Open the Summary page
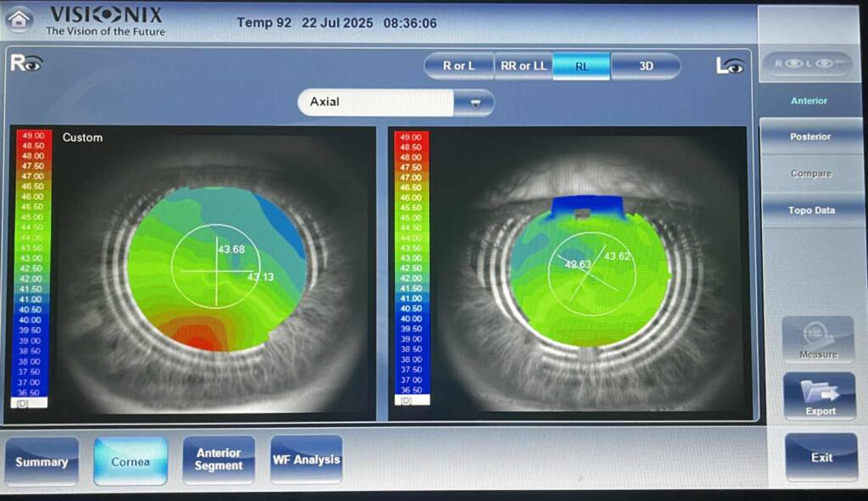Screen dimensions: 868x501 42,462
